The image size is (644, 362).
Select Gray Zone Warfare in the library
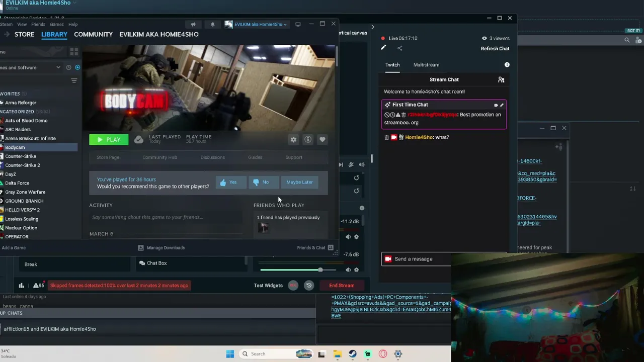point(25,192)
